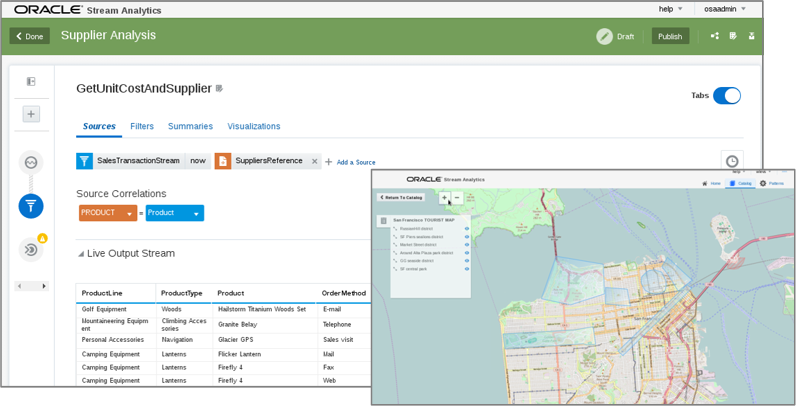This screenshot has width=800, height=410.
Task: Hide the SF Piers sealions district layer
Action: pos(467,237)
